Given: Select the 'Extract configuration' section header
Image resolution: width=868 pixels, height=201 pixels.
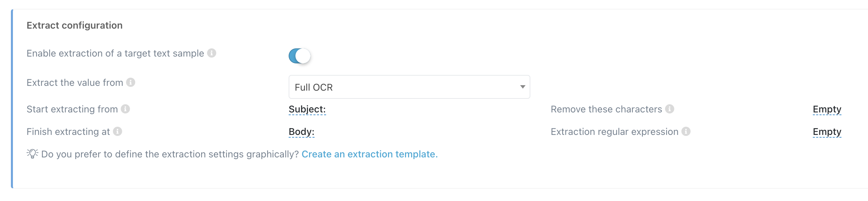Looking at the screenshot, I should click(x=75, y=25).
